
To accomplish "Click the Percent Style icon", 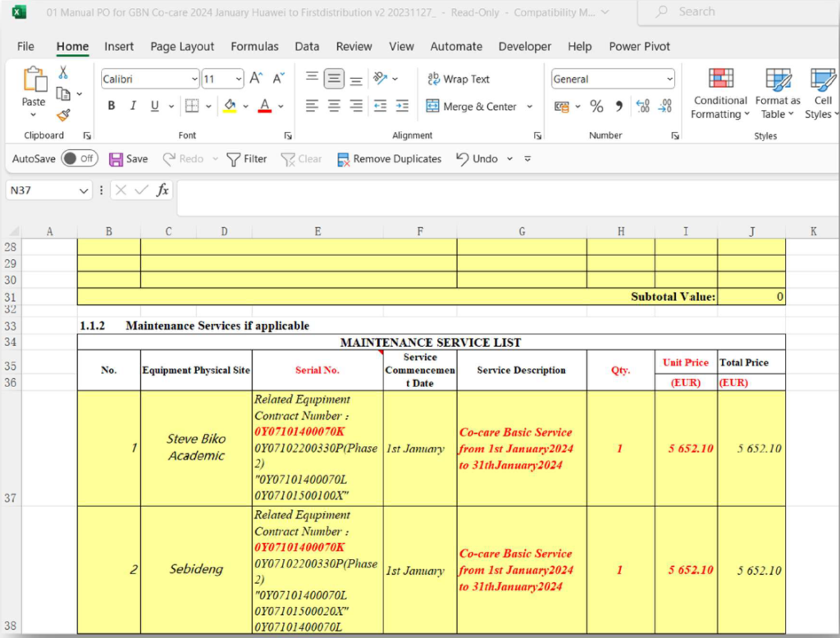I will coord(596,107).
